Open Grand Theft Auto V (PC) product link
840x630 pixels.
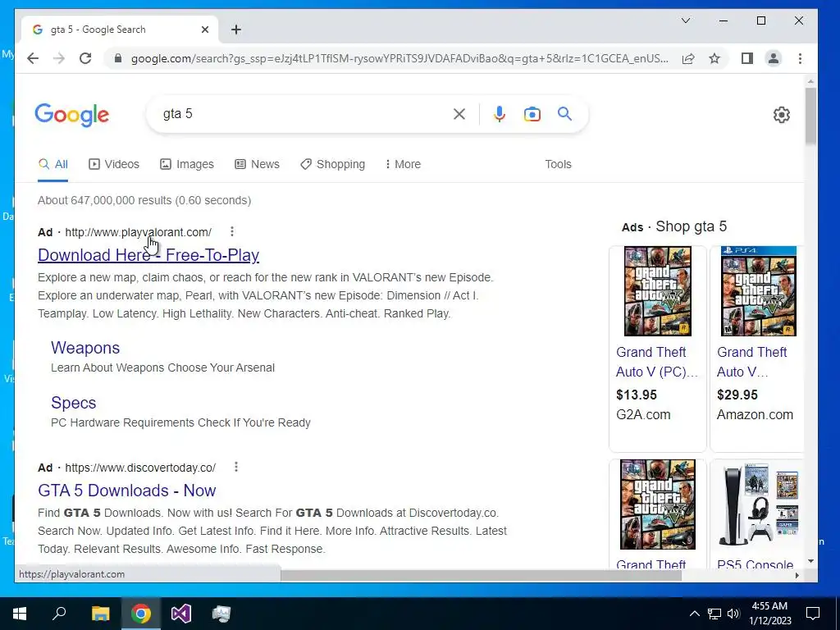click(657, 362)
